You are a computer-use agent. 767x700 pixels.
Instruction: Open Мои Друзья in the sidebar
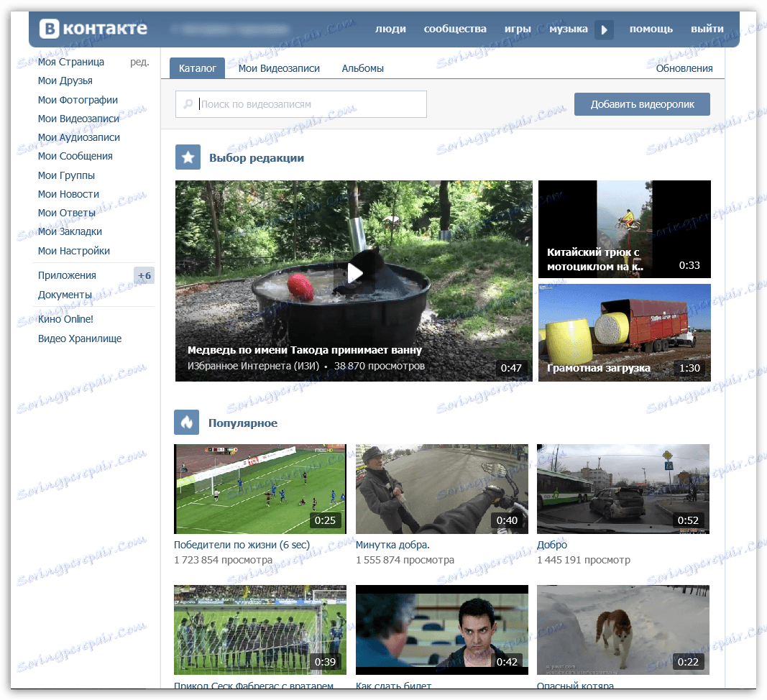pos(65,80)
